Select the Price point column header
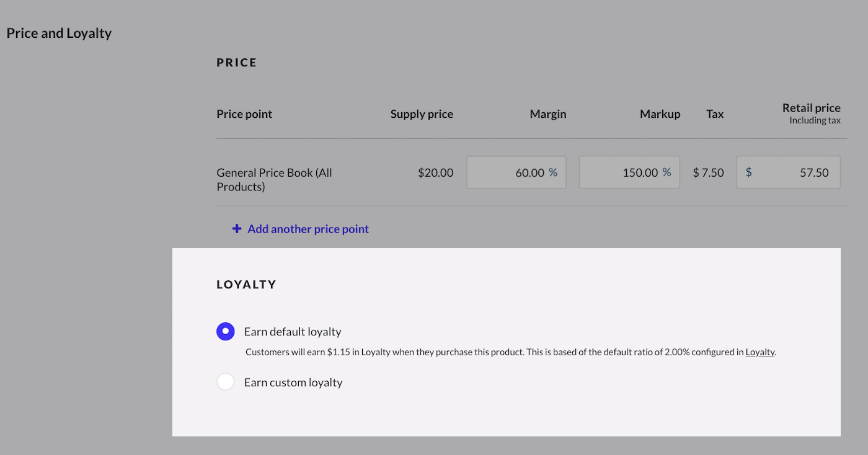Image resolution: width=868 pixels, height=455 pixels. pos(244,113)
